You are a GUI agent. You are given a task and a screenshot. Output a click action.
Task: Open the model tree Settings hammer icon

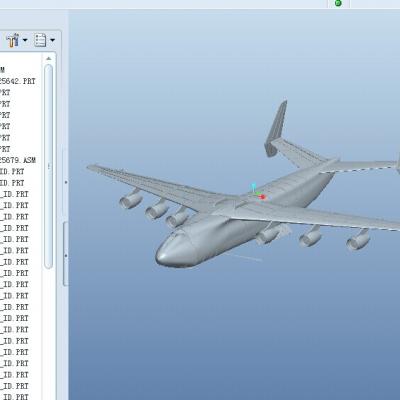coord(13,40)
